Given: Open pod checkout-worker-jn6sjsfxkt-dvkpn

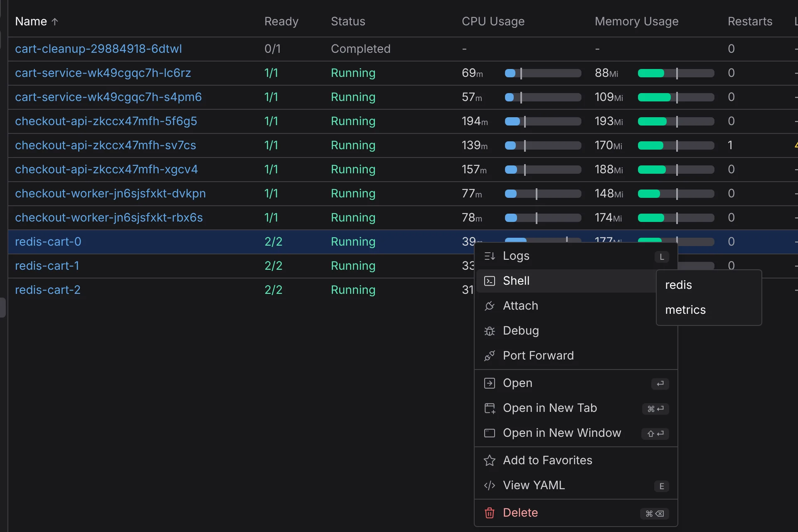Looking at the screenshot, I should coord(110,194).
